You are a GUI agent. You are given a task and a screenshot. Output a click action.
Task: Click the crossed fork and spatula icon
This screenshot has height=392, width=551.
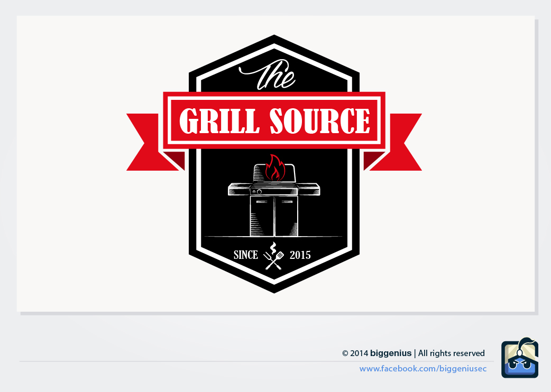[274, 260]
